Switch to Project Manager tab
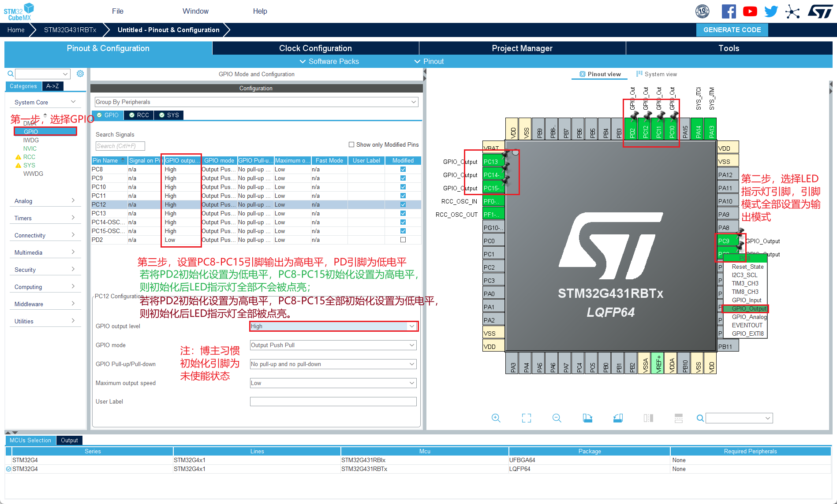The height and width of the screenshot is (504, 837). (522, 48)
